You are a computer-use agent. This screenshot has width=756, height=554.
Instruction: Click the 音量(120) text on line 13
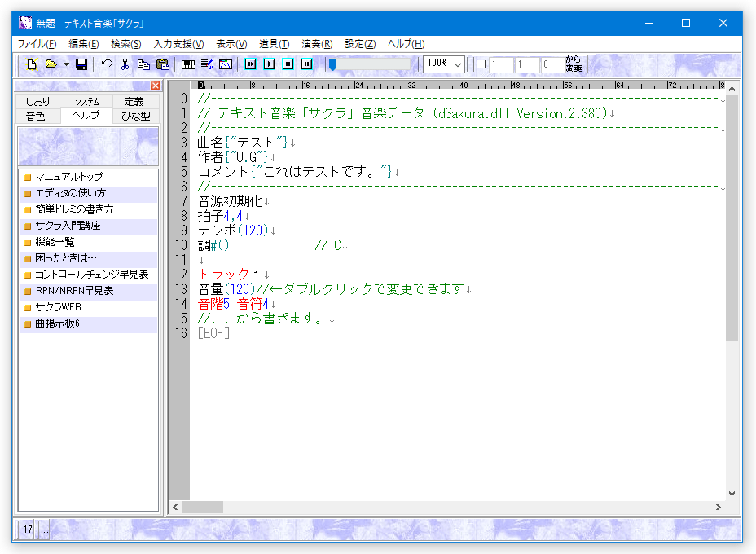coord(226,289)
